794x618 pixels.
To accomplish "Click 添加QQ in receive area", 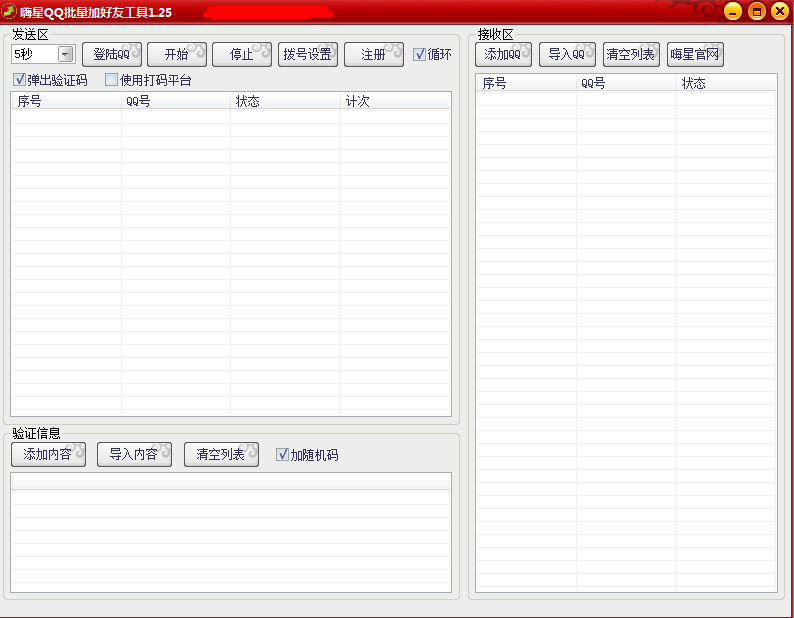I will pyautogui.click(x=503, y=54).
